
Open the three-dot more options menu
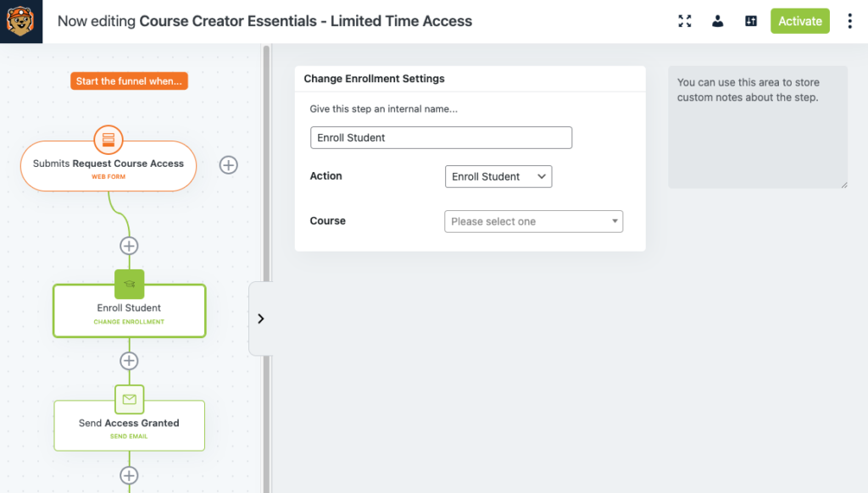tap(849, 21)
